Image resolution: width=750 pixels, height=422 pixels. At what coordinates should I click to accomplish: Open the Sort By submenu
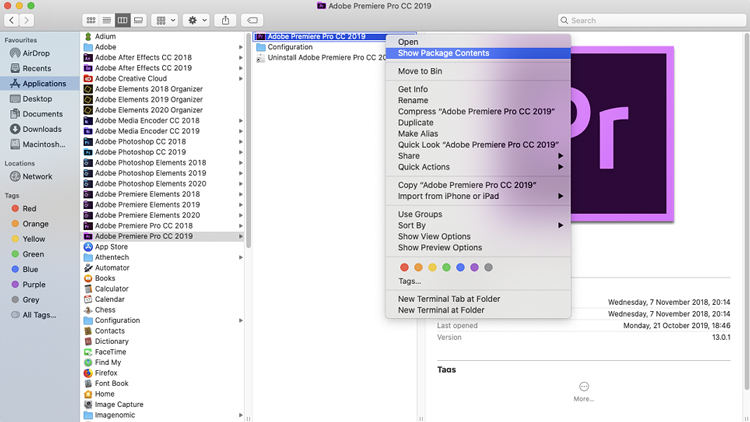pos(478,225)
